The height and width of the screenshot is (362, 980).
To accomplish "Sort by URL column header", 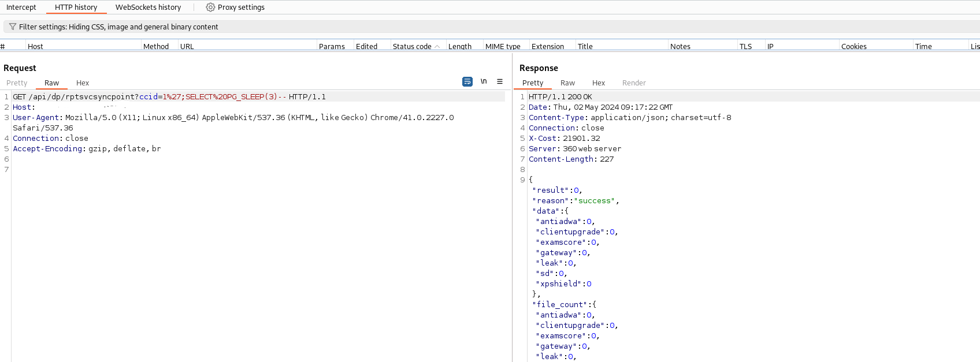I will (187, 46).
